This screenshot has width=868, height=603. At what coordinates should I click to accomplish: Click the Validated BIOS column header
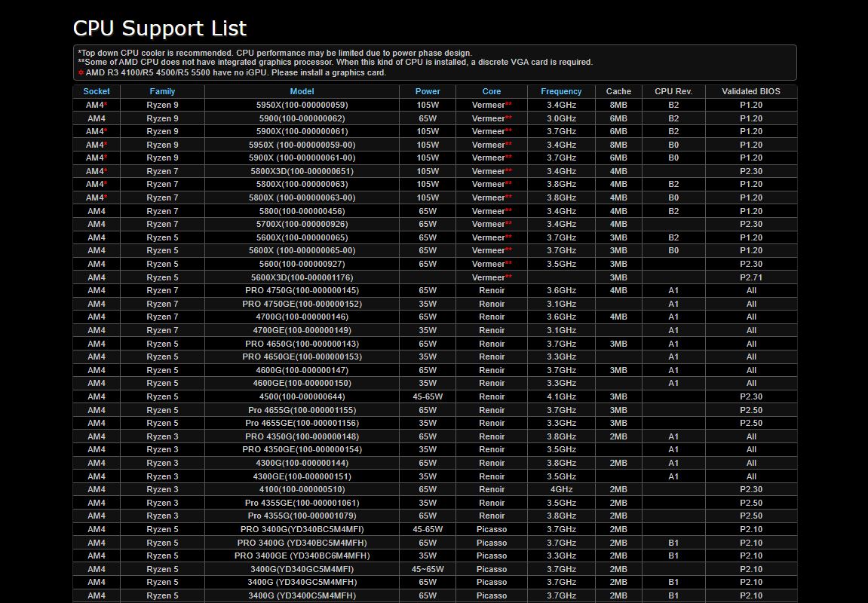tap(751, 91)
